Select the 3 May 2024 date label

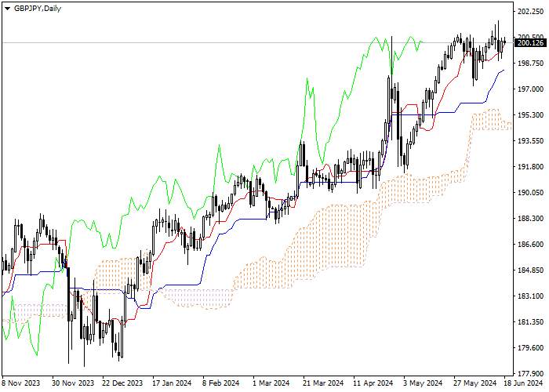(423, 383)
